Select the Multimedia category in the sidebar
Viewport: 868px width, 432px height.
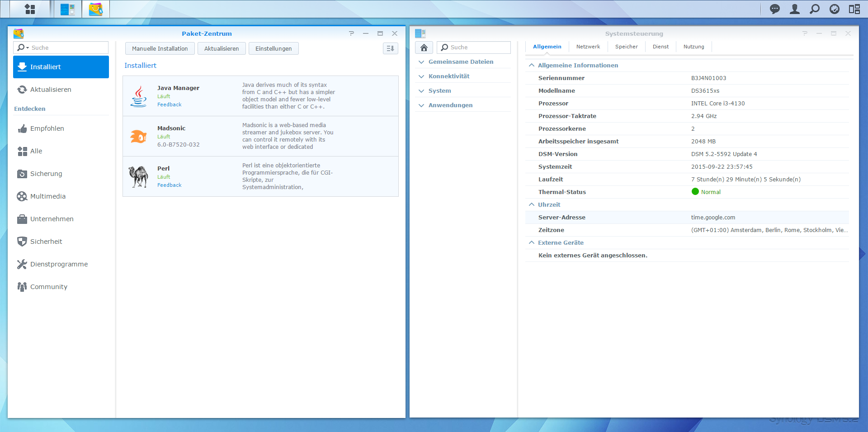point(48,196)
